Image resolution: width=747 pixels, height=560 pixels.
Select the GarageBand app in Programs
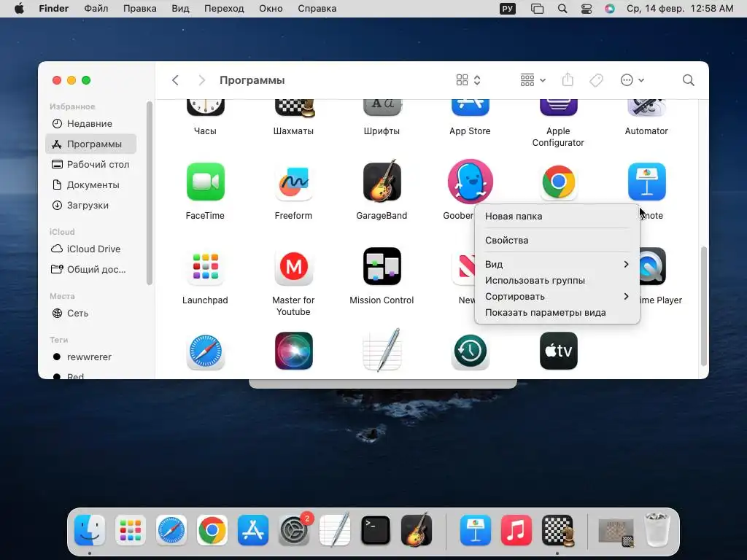point(382,181)
